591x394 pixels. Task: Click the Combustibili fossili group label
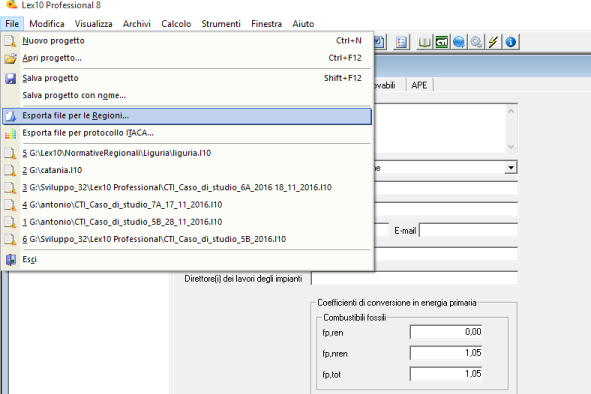(x=355, y=318)
